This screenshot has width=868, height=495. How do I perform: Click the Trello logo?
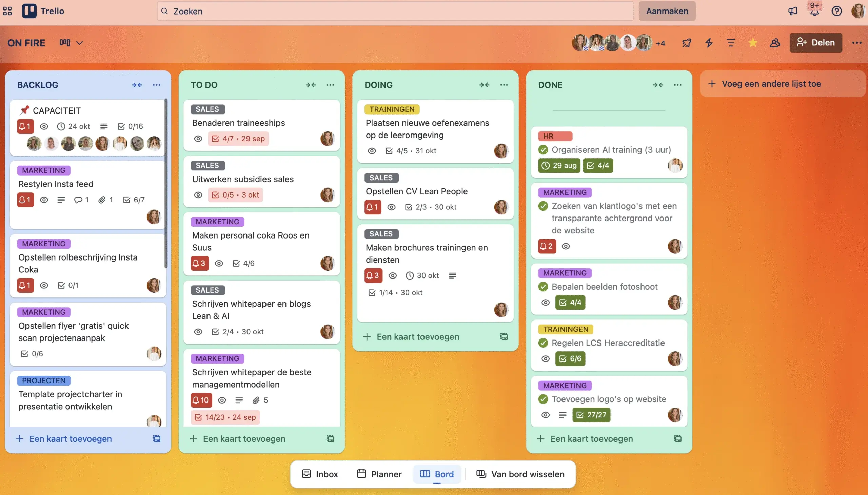tap(43, 11)
